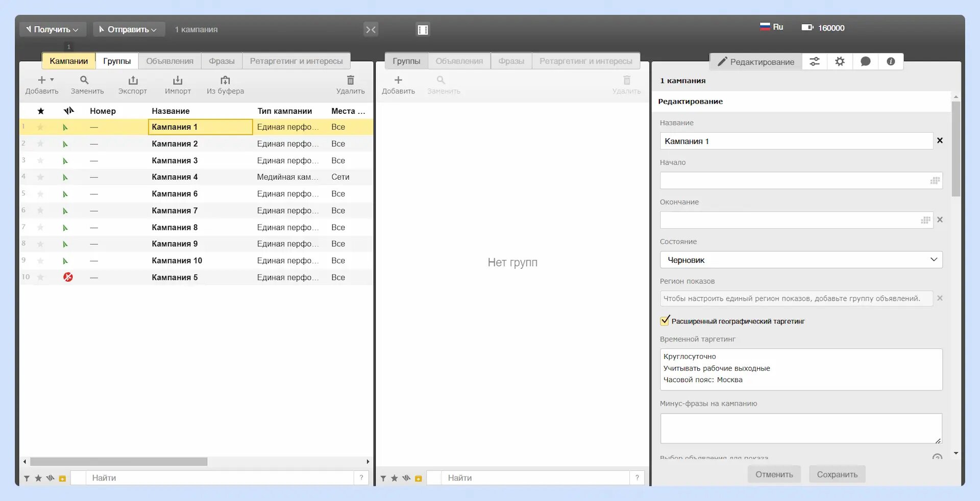
Task: Expand the Добавить dropdown arrow in campaigns panel
Action: click(x=52, y=80)
